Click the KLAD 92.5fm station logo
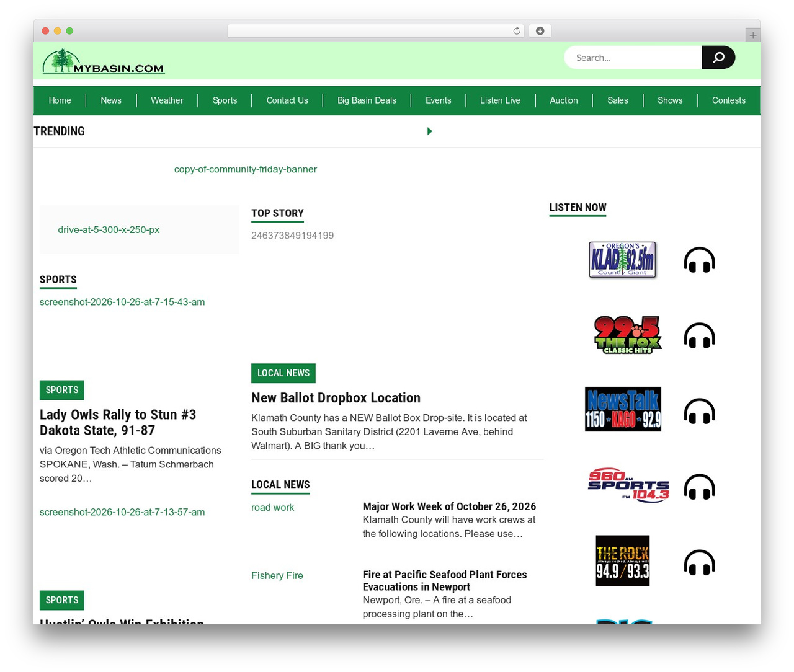Image resolution: width=794 pixels, height=672 pixels. (x=622, y=260)
